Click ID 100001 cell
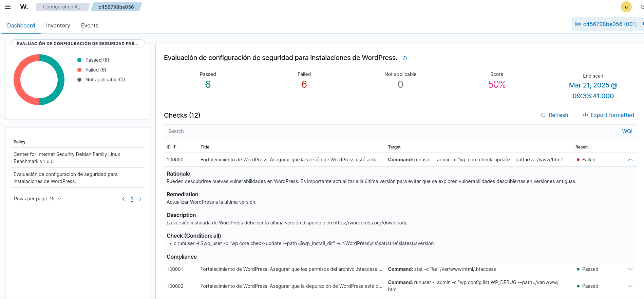The height and width of the screenshot is (299, 644). (x=175, y=269)
